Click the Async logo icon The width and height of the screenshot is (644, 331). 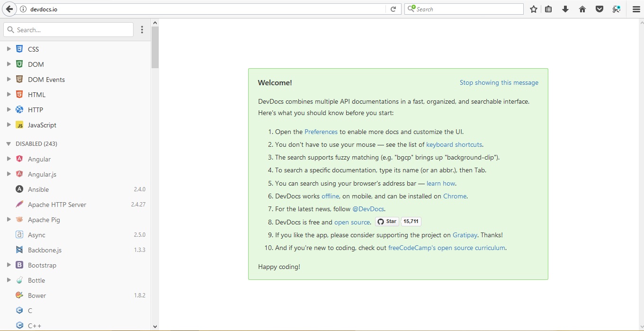click(19, 235)
